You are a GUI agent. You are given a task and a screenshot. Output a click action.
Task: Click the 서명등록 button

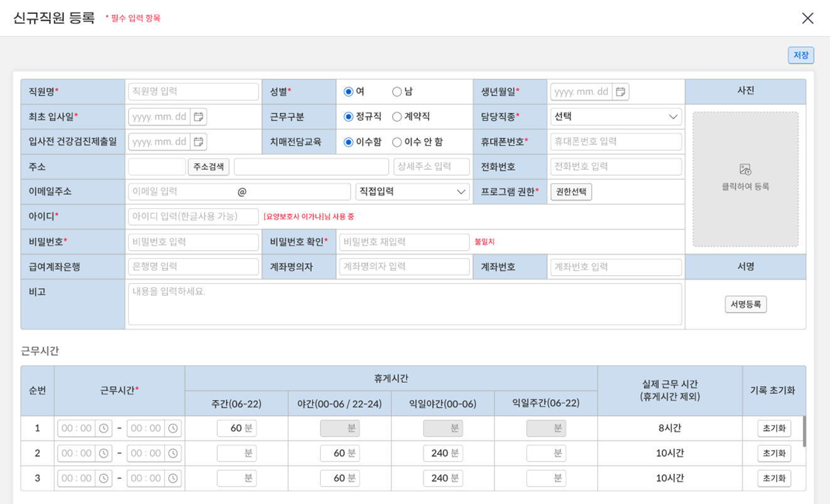tap(746, 304)
